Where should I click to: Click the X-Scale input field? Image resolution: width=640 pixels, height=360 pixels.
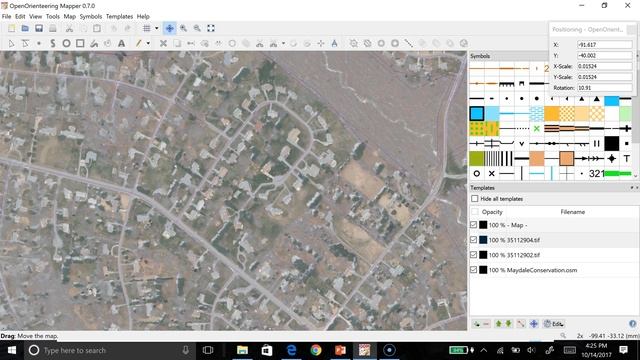(604, 66)
